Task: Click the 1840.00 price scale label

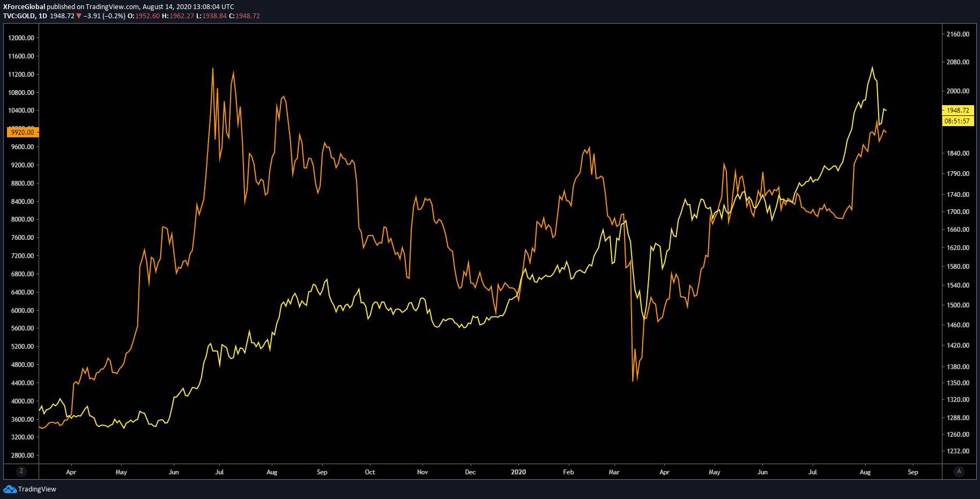Action: pyautogui.click(x=958, y=153)
